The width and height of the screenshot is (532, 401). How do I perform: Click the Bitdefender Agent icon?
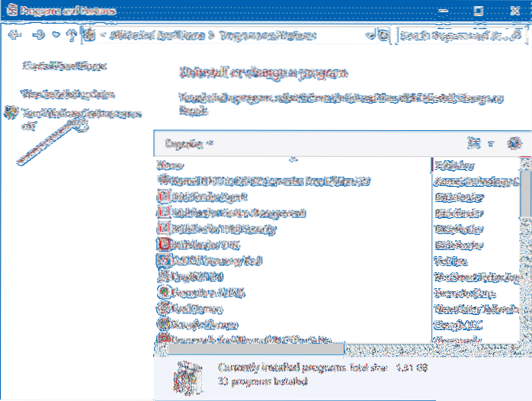click(x=164, y=196)
